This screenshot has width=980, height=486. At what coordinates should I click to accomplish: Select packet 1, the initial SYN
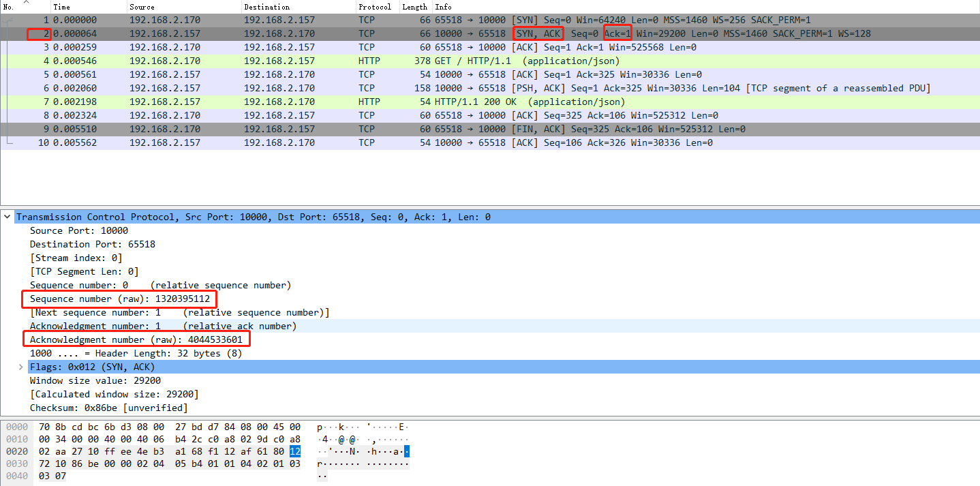click(x=273, y=20)
